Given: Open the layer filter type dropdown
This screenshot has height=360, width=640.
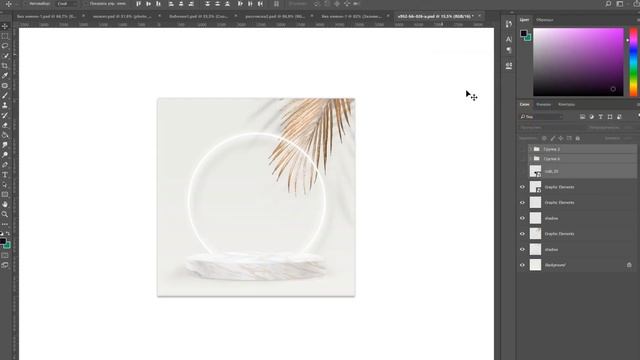Looking at the screenshot, I should 542,117.
